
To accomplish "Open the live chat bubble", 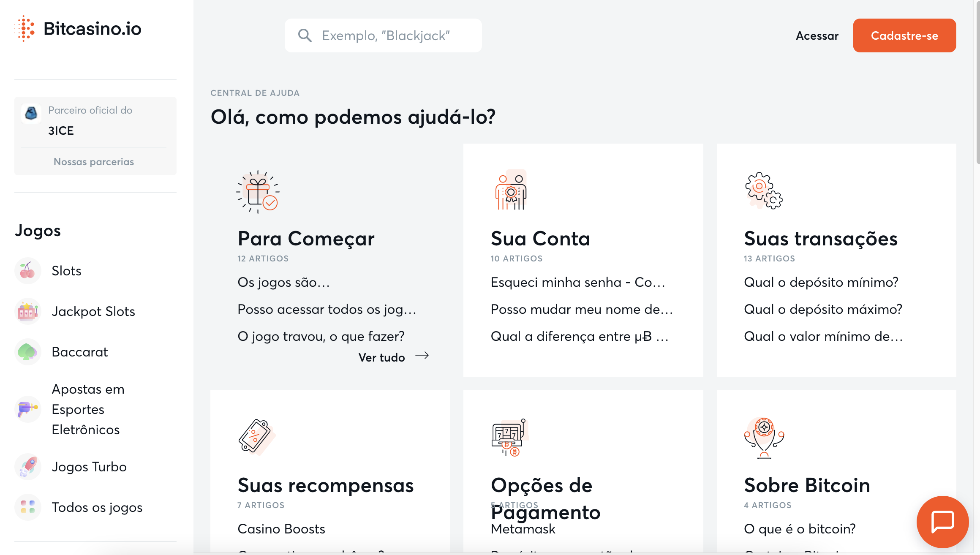I will pyautogui.click(x=942, y=522).
